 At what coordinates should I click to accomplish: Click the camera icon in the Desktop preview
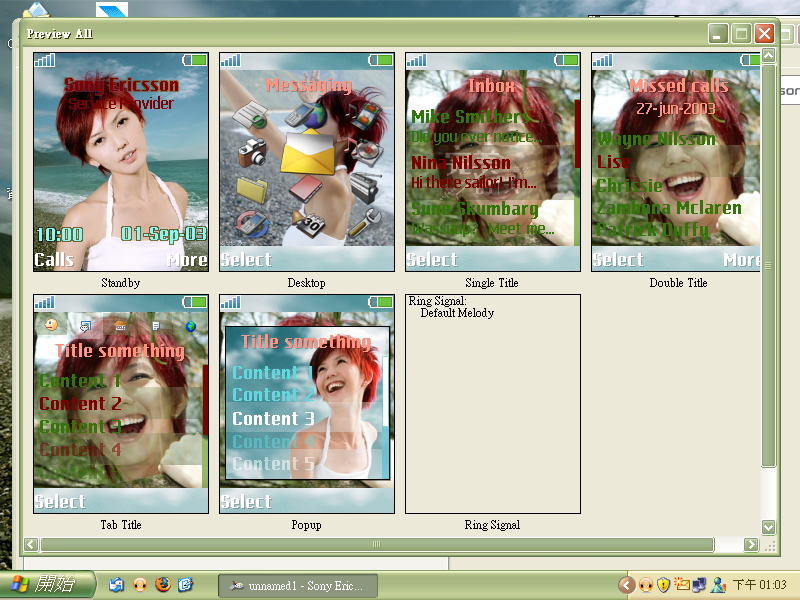coord(253,152)
